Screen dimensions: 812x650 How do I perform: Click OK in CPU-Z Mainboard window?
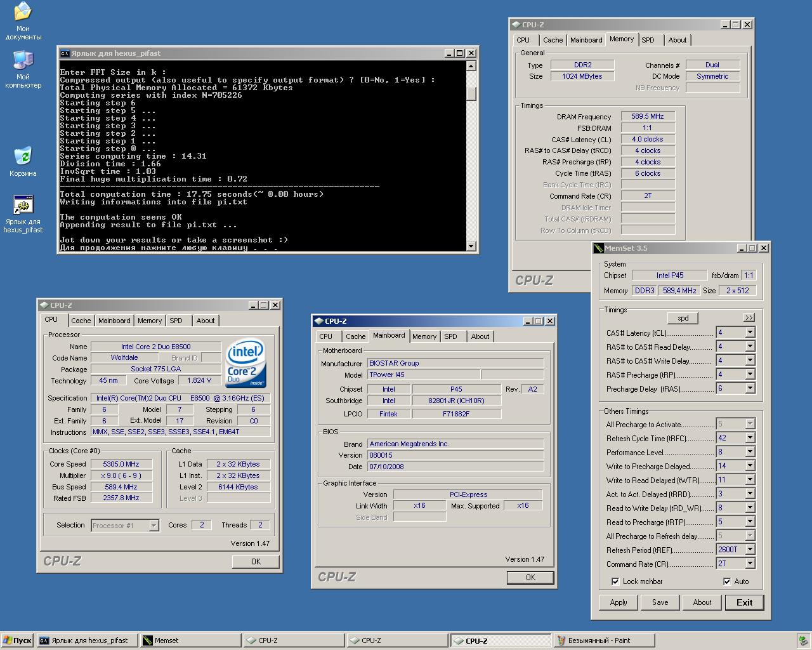pos(530,577)
